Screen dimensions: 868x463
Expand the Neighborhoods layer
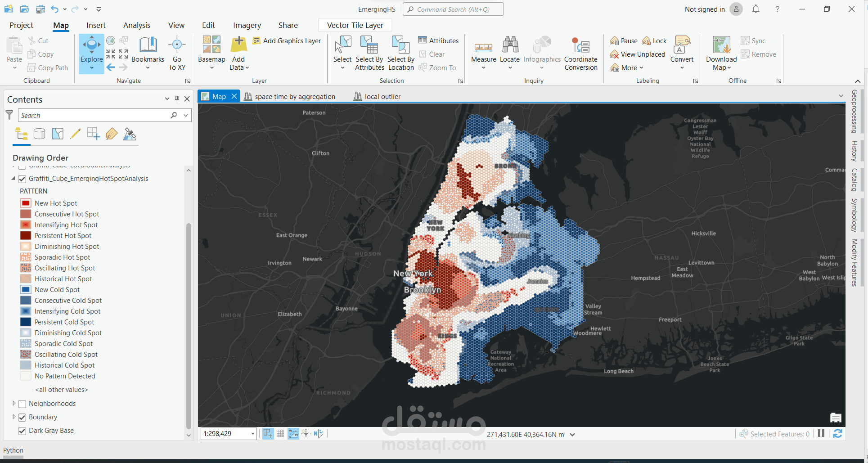[x=14, y=404]
